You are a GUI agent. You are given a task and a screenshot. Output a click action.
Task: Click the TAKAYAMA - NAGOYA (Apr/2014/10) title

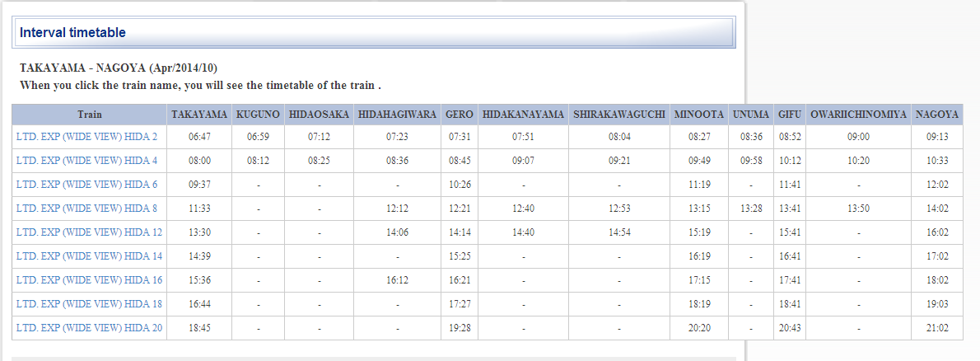(119, 67)
